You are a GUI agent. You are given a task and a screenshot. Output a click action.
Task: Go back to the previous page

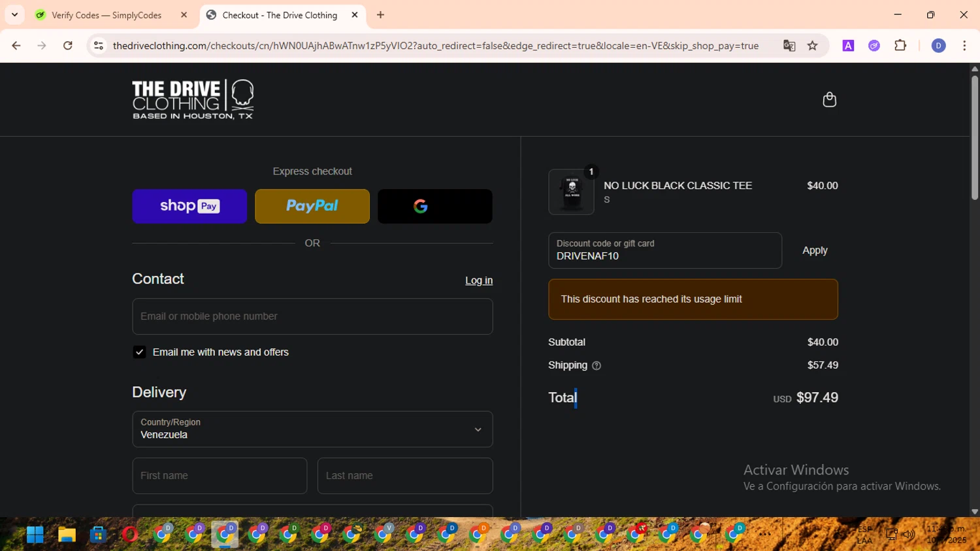click(16, 46)
